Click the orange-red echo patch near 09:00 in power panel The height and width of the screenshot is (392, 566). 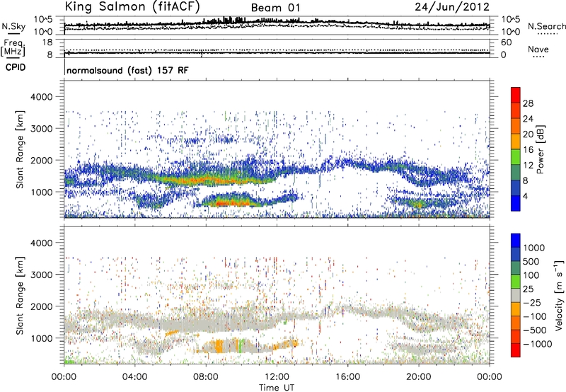(231, 204)
